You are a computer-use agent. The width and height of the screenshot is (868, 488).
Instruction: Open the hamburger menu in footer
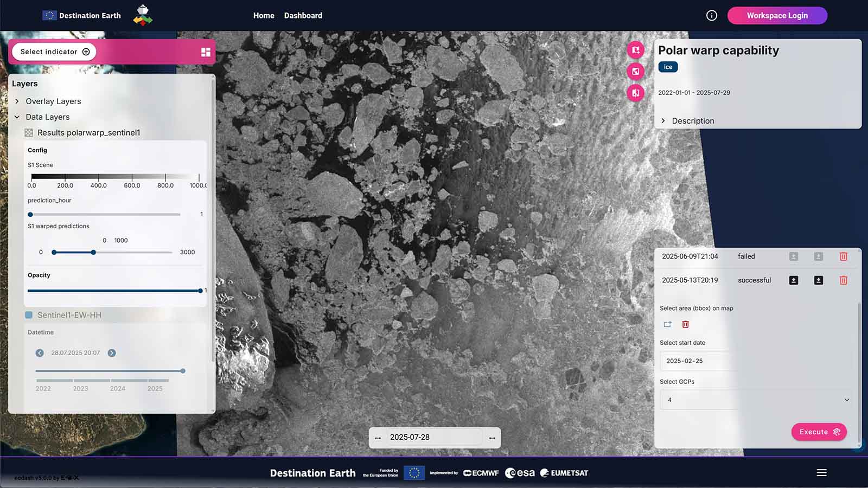click(x=821, y=473)
